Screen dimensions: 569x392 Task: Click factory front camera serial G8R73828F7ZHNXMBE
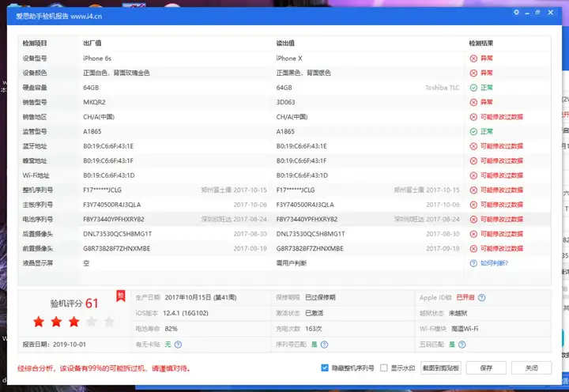click(x=116, y=249)
